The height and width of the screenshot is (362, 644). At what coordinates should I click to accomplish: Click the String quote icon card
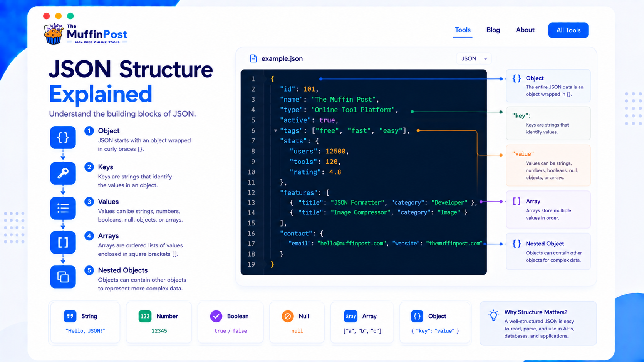tap(70, 316)
